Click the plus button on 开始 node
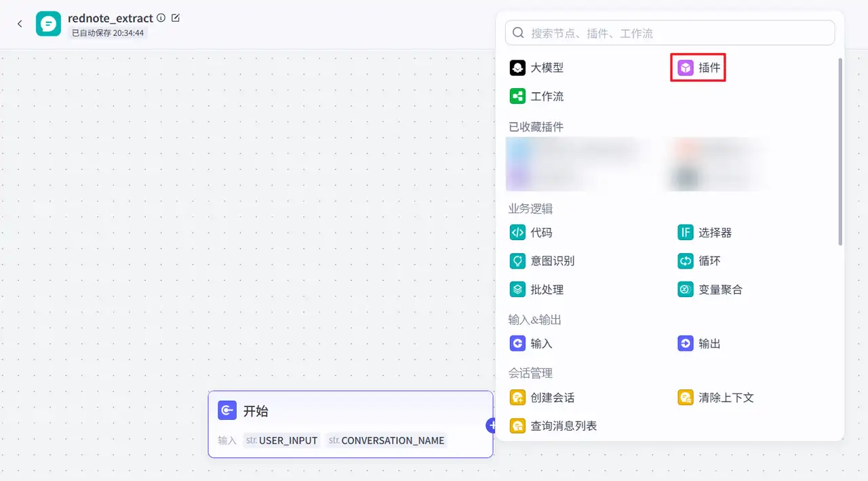 coord(492,425)
